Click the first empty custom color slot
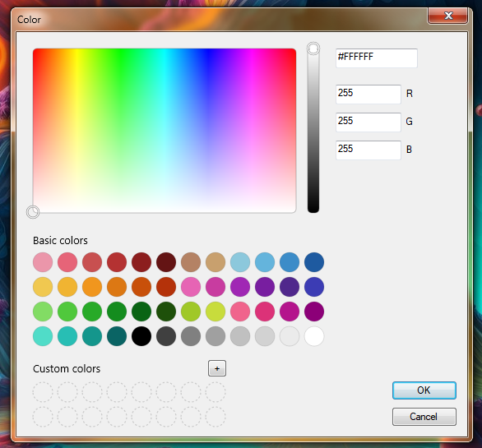Image resolution: width=482 pixels, height=448 pixels. pyautogui.click(x=43, y=392)
